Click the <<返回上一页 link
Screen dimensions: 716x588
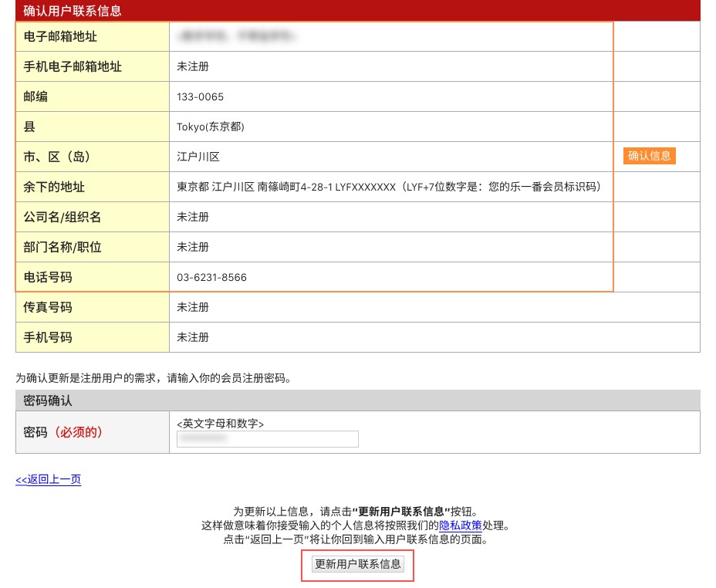pyautogui.click(x=49, y=479)
